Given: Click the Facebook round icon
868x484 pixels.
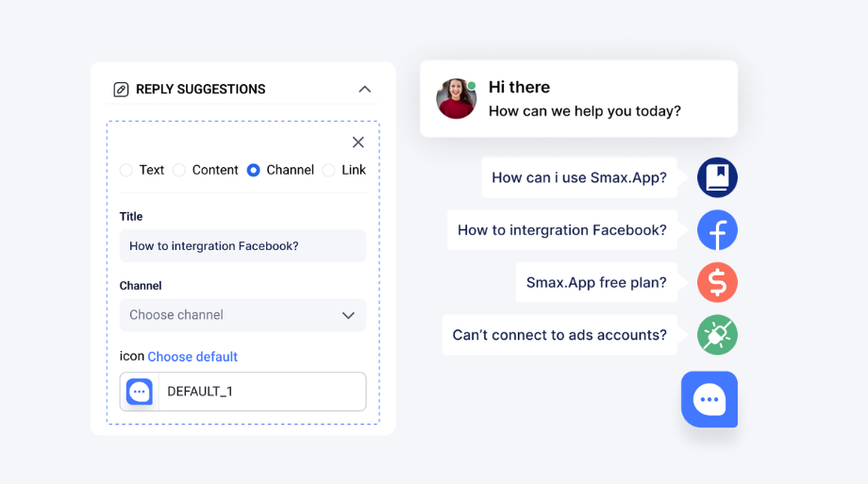Looking at the screenshot, I should (717, 230).
